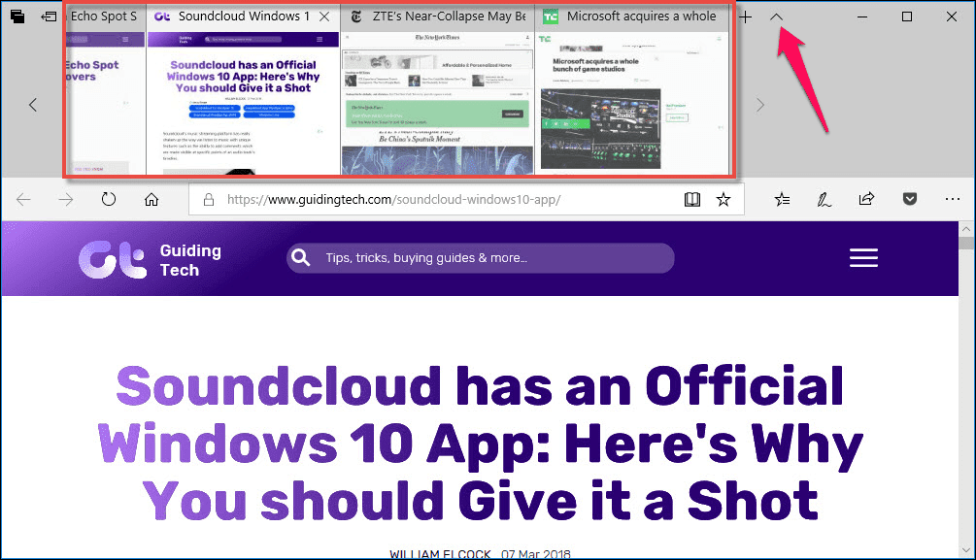This screenshot has height=560, width=976.
Task: Toggle Reading view book icon
Action: tap(692, 200)
